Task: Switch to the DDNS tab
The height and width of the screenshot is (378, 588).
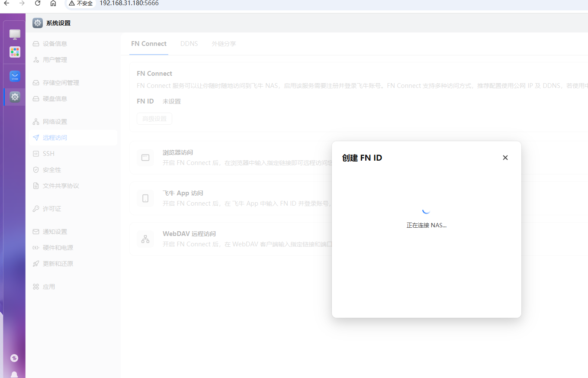Action: coord(189,44)
